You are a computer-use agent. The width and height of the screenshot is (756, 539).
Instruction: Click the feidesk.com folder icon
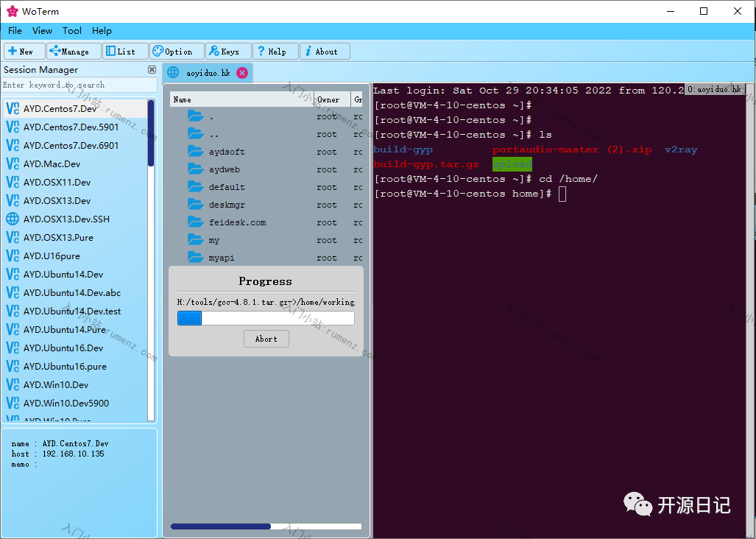[195, 222]
